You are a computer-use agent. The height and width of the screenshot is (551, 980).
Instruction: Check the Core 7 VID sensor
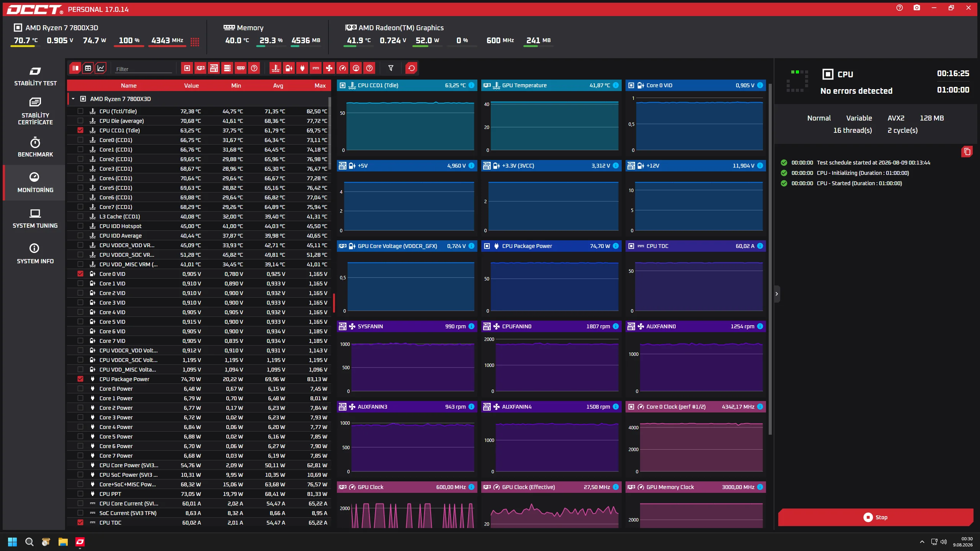click(80, 341)
